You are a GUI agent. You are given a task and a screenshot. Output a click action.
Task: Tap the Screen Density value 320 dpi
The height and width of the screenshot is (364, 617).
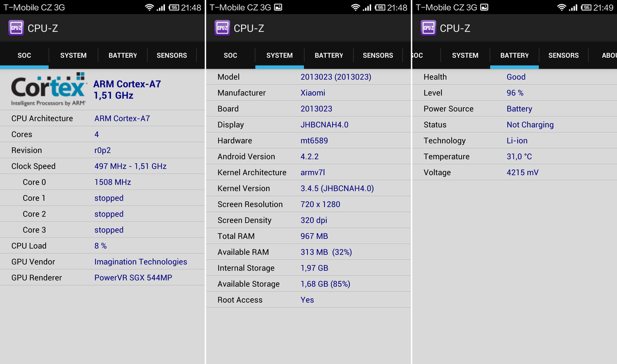[314, 220]
